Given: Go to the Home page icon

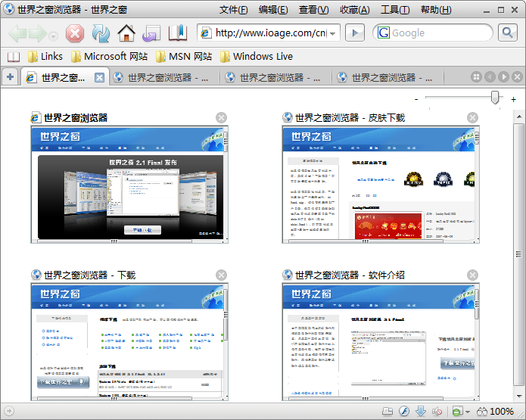Looking at the screenshot, I should 126,33.
